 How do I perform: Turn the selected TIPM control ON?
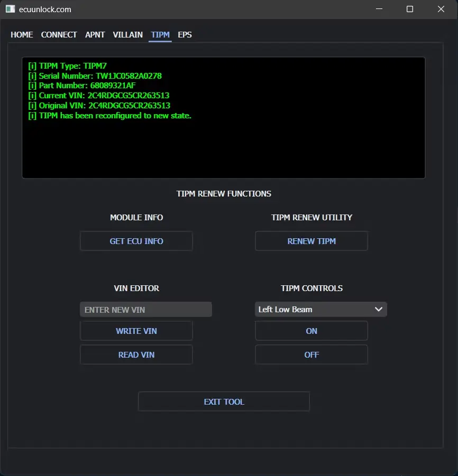coord(311,331)
